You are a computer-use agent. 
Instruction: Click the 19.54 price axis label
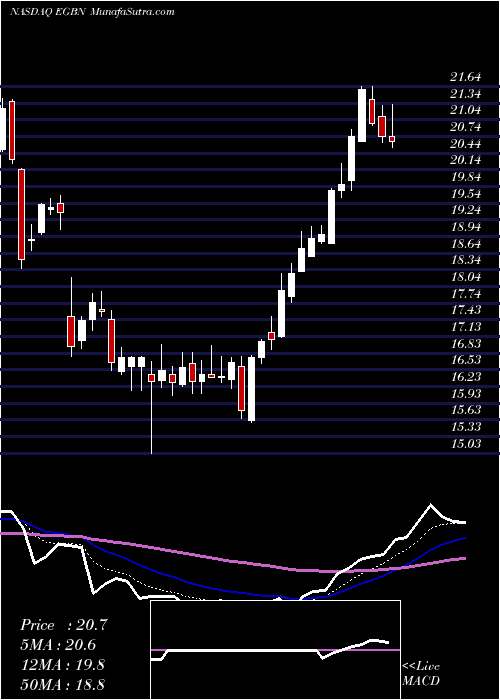[x=465, y=194]
